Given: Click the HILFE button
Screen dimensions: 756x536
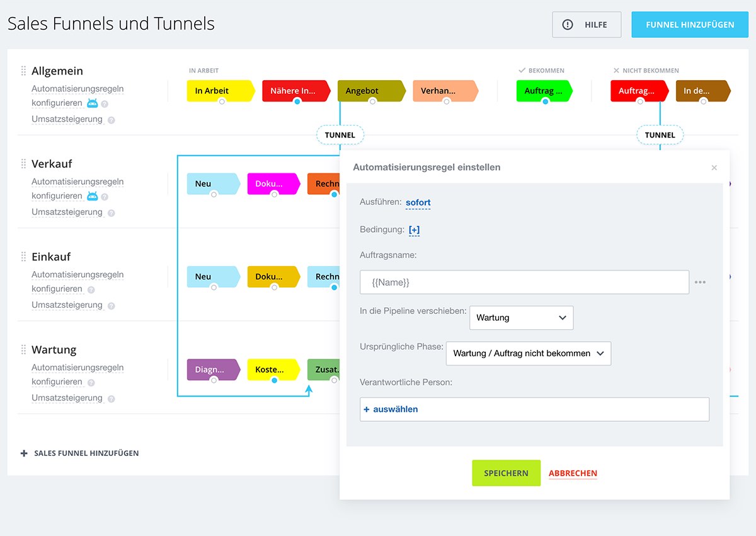Looking at the screenshot, I should coord(587,25).
